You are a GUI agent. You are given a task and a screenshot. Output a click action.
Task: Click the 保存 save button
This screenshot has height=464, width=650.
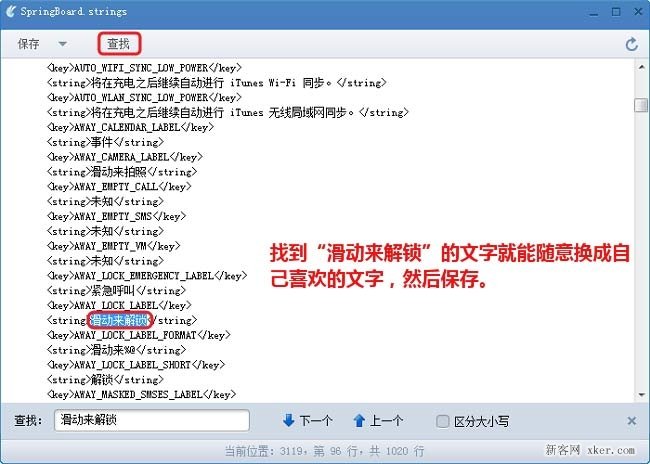29,44
